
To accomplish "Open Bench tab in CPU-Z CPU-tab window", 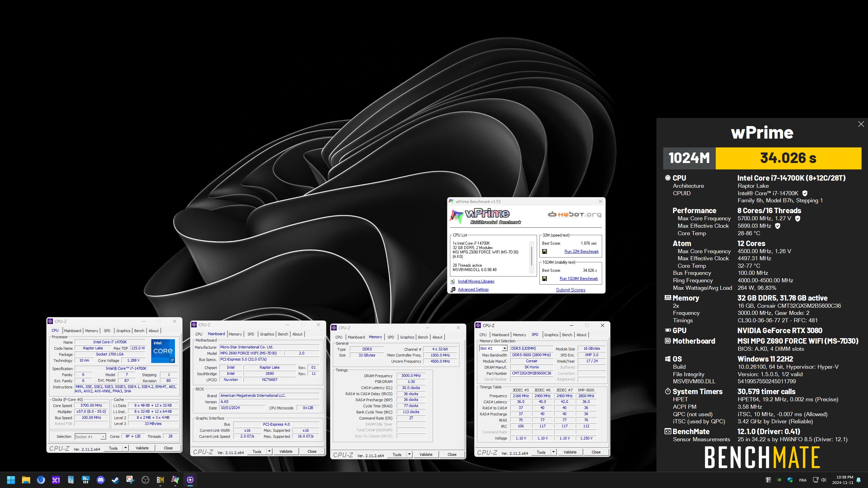I will (x=139, y=331).
